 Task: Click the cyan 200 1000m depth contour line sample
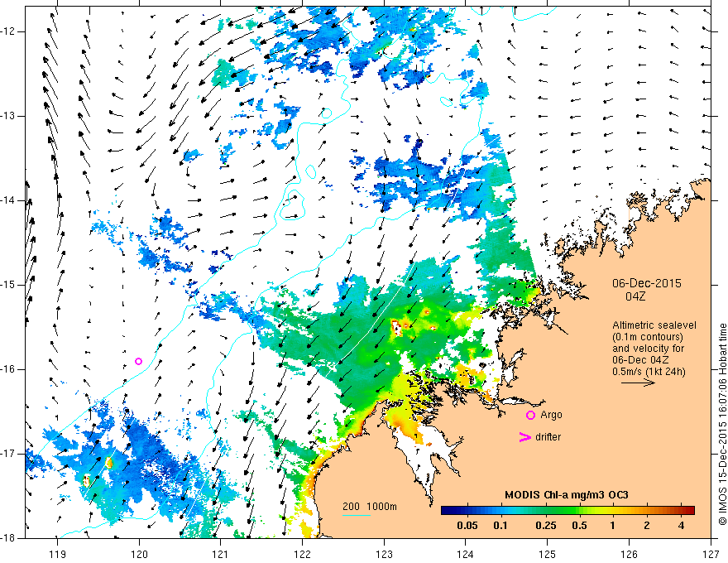click(357, 515)
